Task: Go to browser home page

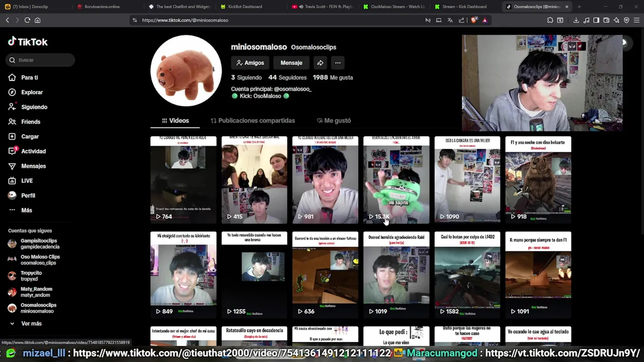Action: tap(37, 20)
